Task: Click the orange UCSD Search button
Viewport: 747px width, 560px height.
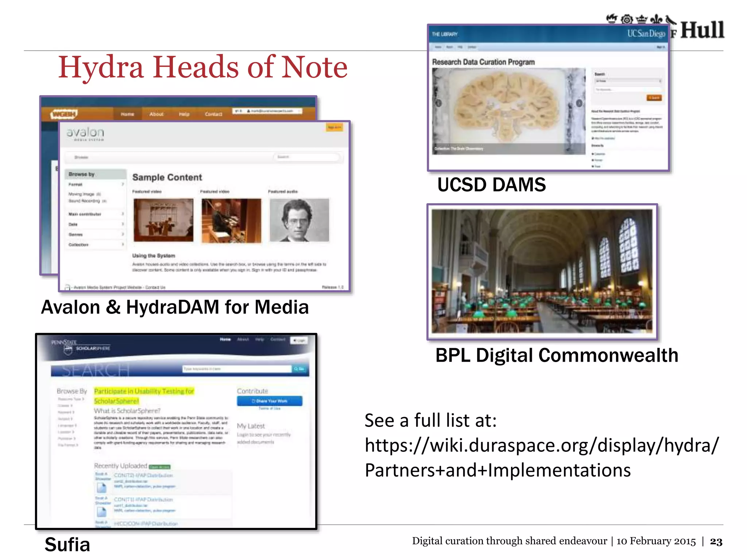Action: [x=654, y=98]
